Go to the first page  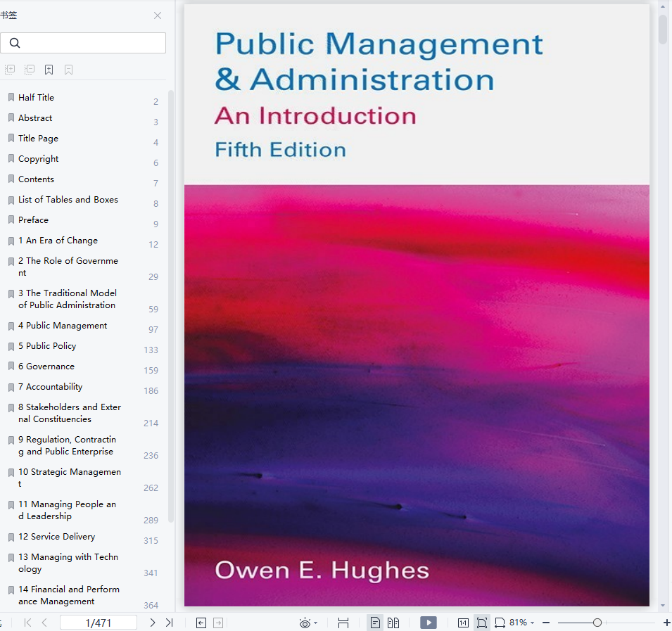(28, 623)
